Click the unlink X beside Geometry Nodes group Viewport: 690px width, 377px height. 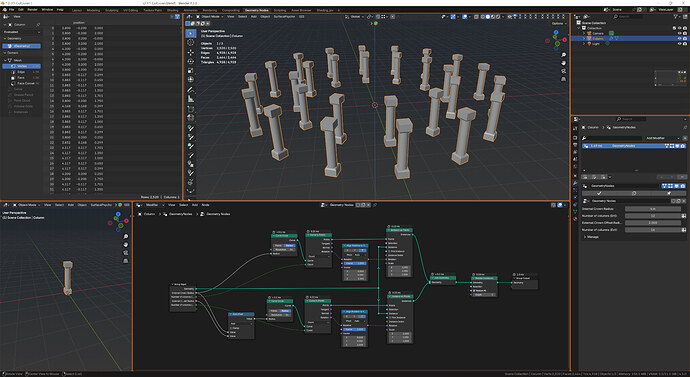click(x=684, y=201)
